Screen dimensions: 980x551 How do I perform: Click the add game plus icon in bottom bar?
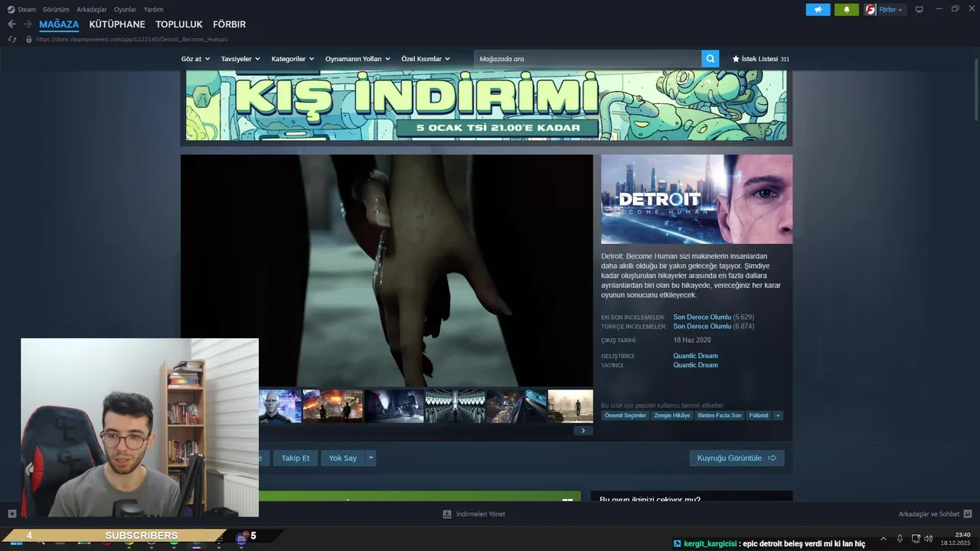pos(11,514)
